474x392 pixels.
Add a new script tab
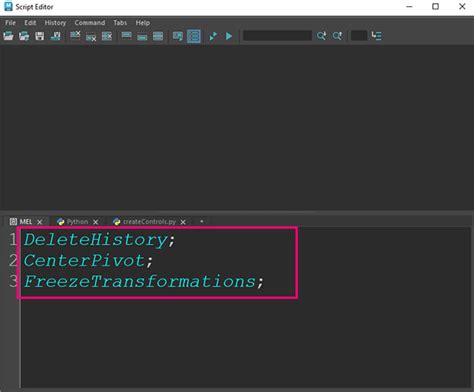(x=202, y=221)
